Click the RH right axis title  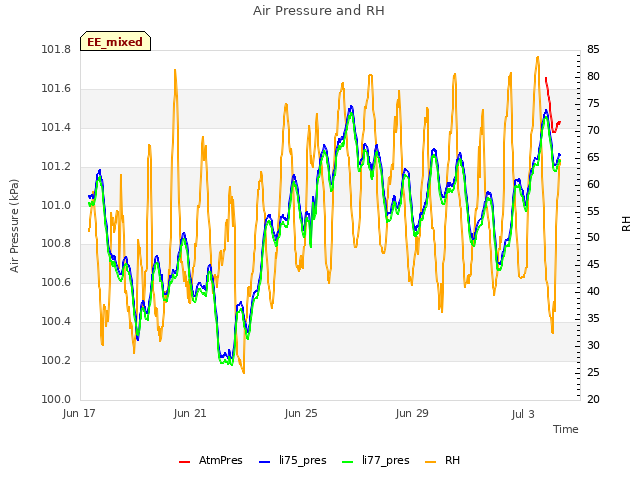coord(626,224)
